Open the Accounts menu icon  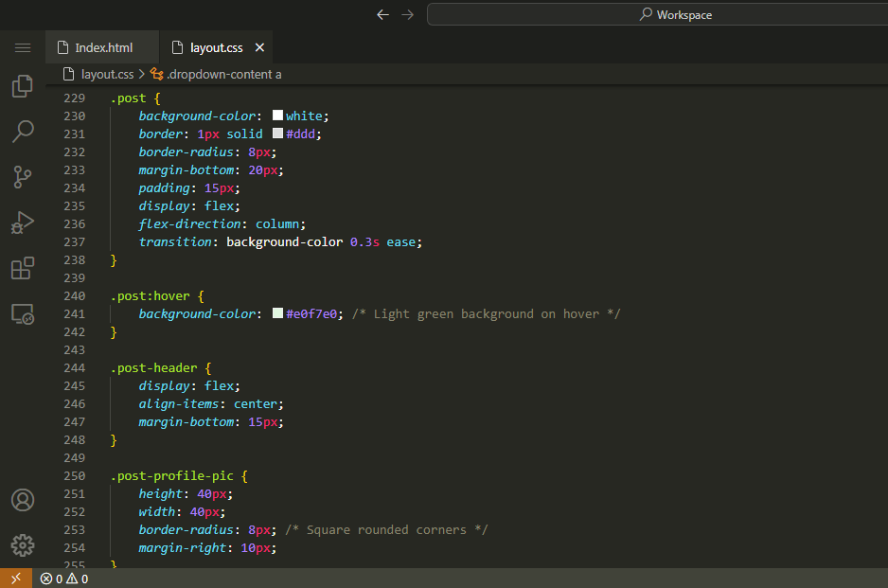pyautogui.click(x=23, y=500)
